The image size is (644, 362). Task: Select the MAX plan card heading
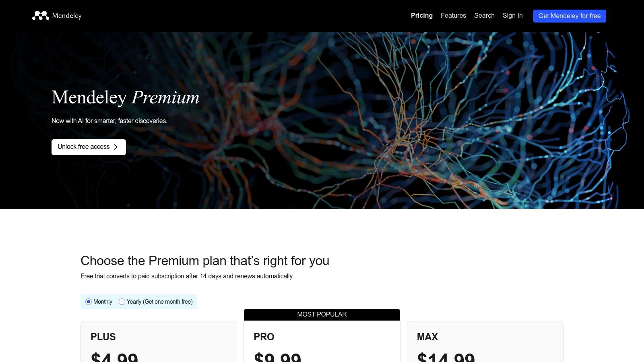tap(427, 337)
